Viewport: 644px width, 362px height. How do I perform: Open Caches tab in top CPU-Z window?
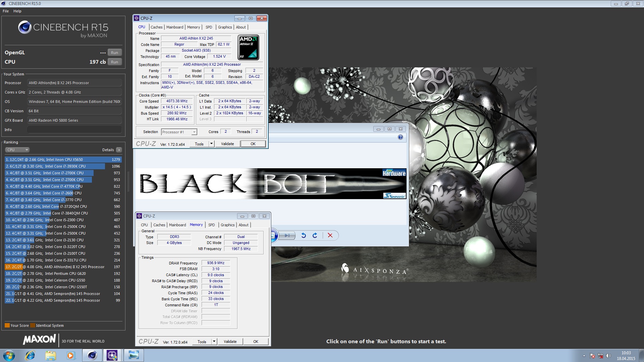click(156, 27)
